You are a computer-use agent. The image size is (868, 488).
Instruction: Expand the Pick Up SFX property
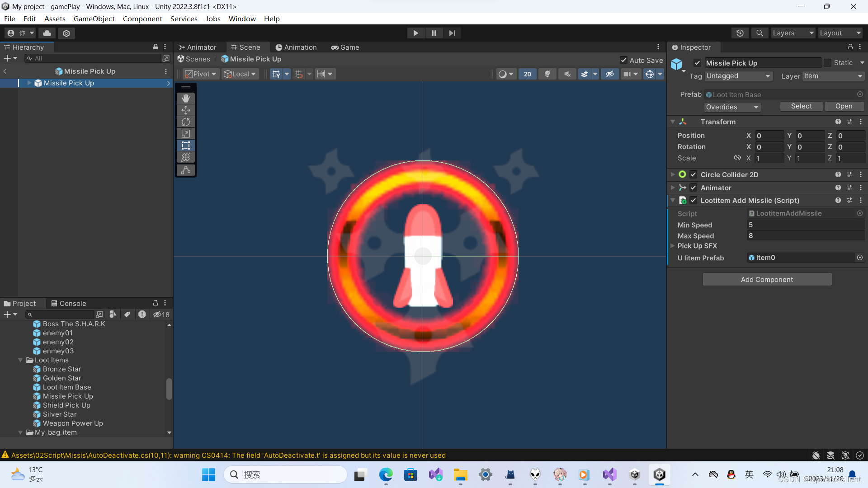[673, 246]
